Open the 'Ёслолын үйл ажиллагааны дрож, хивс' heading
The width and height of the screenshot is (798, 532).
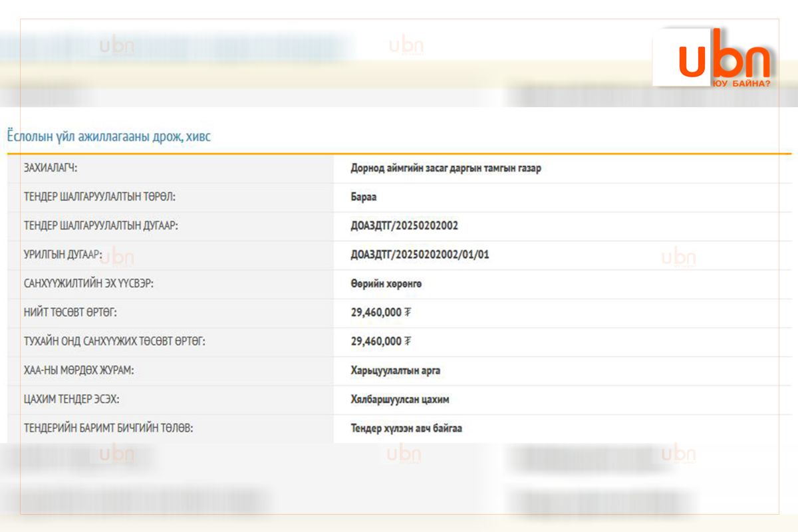point(108,136)
